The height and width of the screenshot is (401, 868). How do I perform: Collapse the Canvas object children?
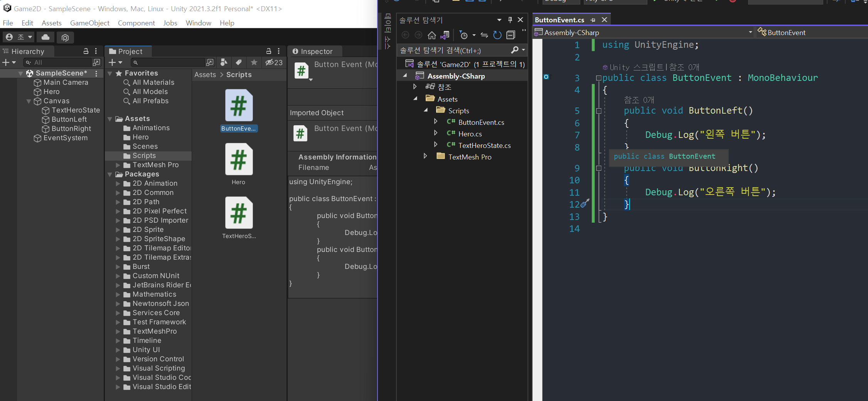click(29, 101)
